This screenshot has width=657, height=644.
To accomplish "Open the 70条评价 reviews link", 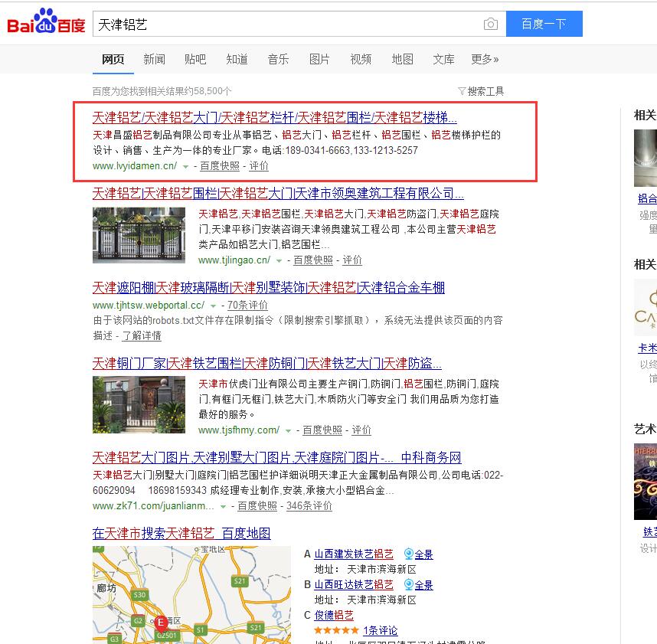I will tap(247, 305).
